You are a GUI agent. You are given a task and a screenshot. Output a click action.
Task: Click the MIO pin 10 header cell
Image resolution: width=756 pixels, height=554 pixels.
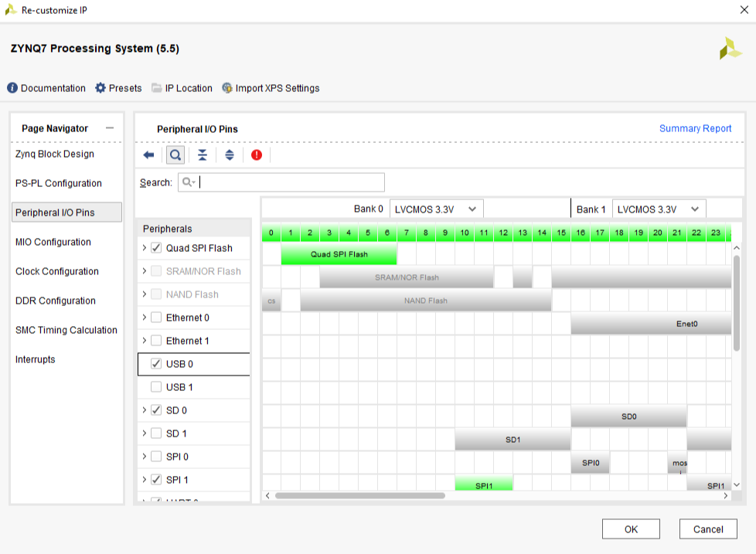click(x=465, y=233)
